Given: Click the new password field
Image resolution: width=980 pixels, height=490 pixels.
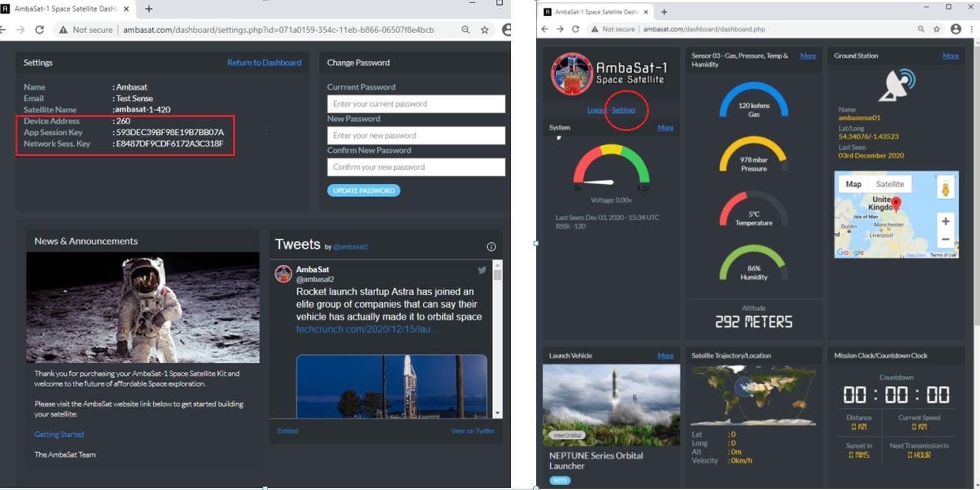Looking at the screenshot, I should tap(416, 135).
